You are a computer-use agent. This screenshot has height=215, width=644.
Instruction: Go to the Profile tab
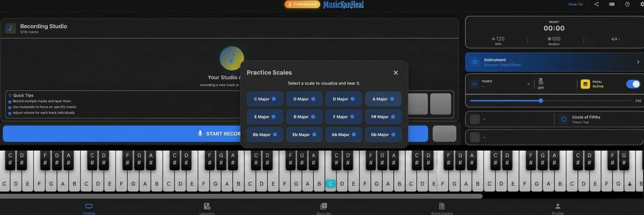click(x=558, y=208)
